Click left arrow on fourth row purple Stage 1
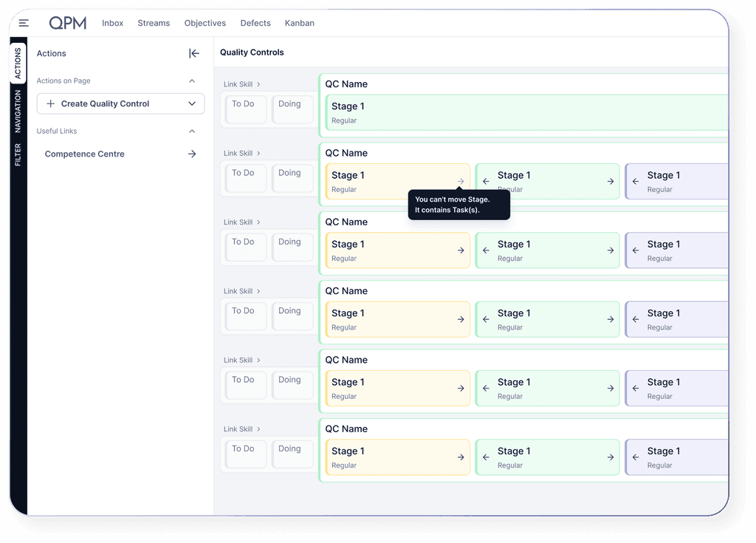Image resolution: width=756 pixels, height=543 pixels. pos(636,320)
